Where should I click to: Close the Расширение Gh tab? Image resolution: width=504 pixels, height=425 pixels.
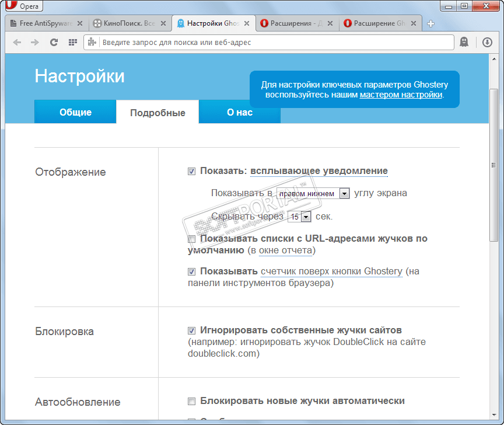click(x=414, y=23)
